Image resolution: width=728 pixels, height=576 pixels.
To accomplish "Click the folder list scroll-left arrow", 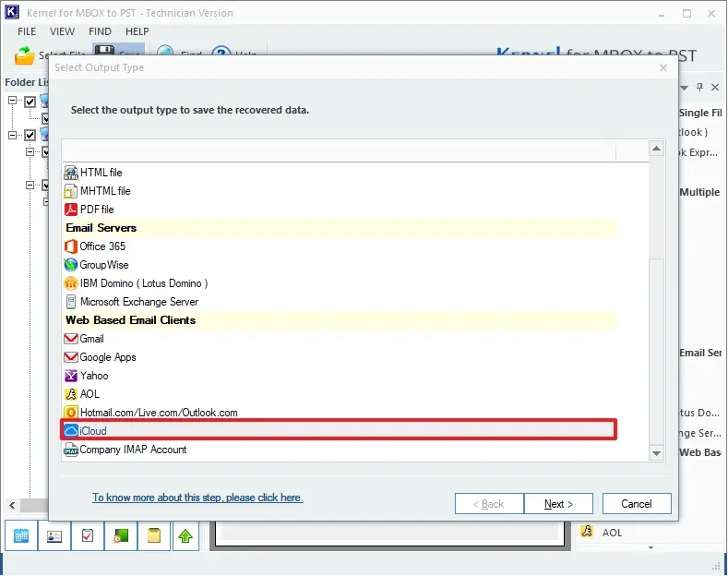I will coord(12,505).
